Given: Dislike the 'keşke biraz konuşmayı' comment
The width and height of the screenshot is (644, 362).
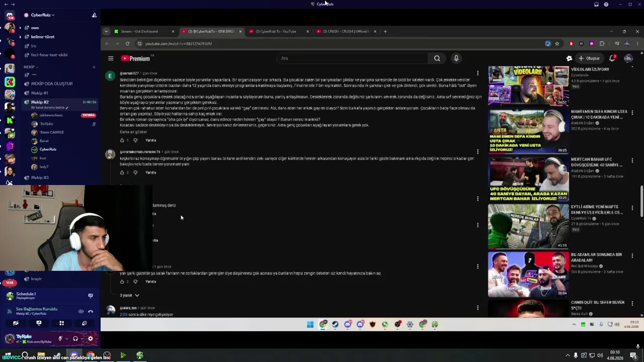Looking at the screenshot, I should click(135, 172).
